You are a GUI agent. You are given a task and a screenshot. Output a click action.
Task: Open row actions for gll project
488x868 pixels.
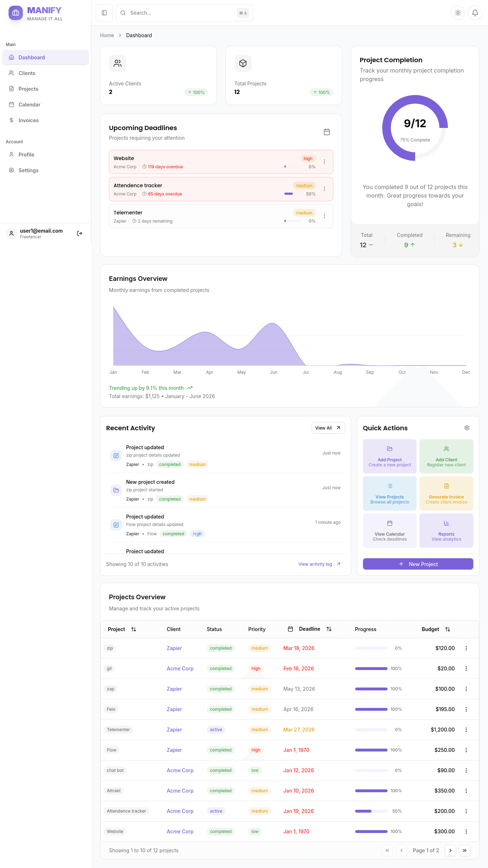pyautogui.click(x=466, y=669)
